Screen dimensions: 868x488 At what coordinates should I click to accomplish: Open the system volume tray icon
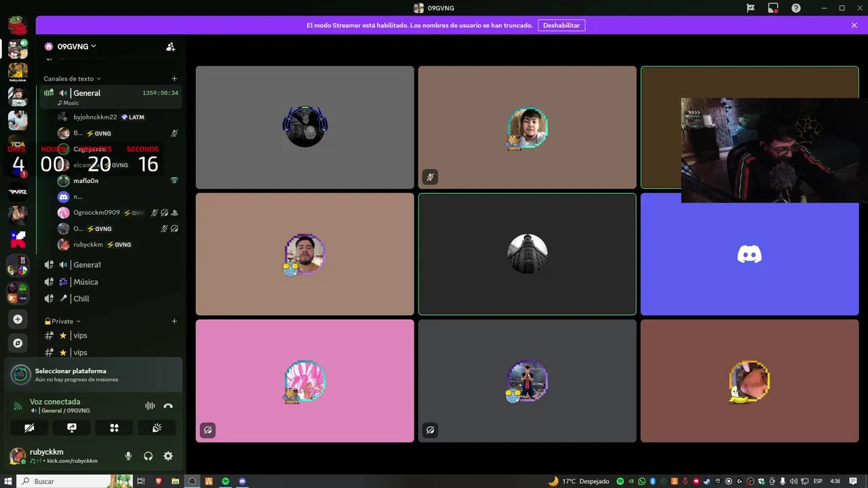[x=794, y=481]
